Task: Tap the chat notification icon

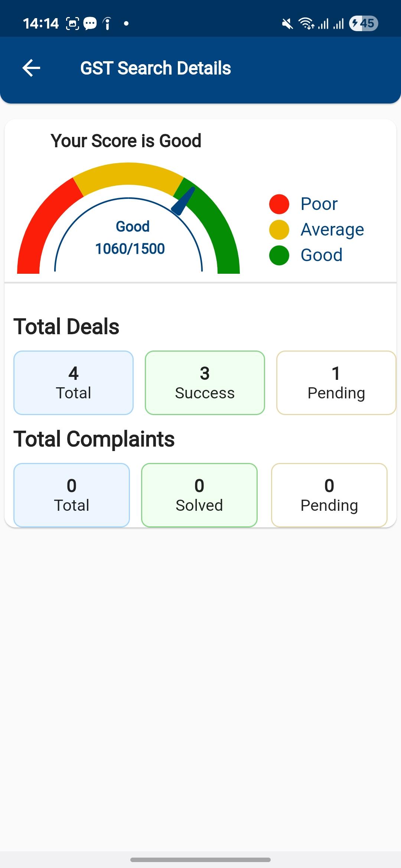Action: coord(90,24)
